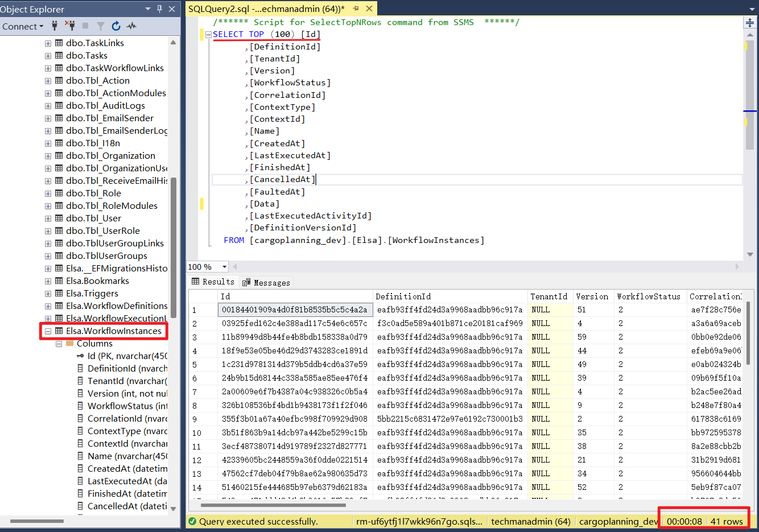
Task: Switch to the Messages tab
Action: pos(267,282)
